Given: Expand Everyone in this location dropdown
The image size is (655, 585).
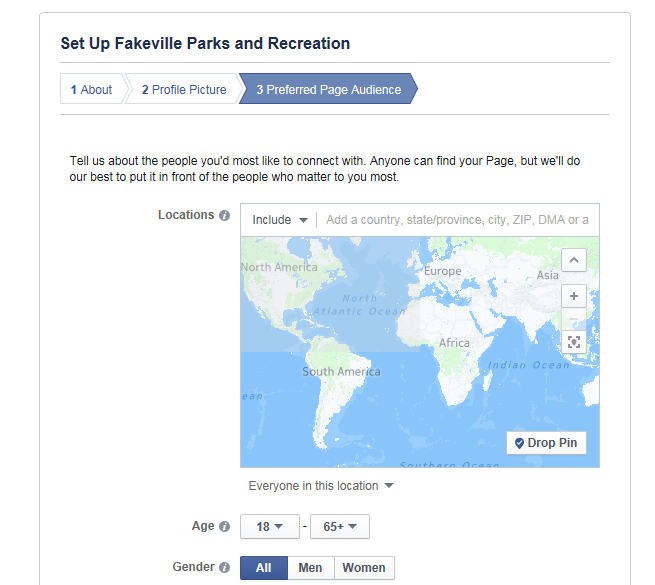Looking at the screenshot, I should tap(321, 486).
